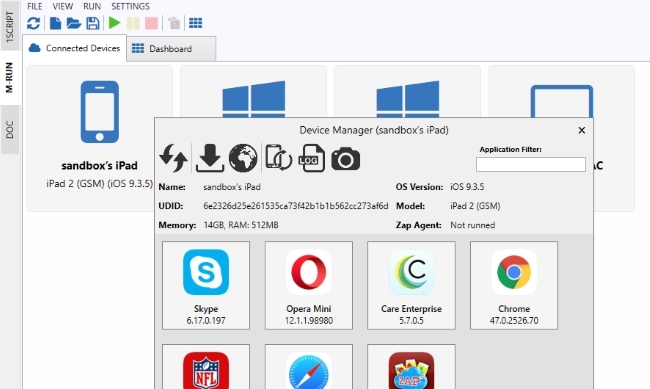Click the UDID value text
The image size is (650, 389).
[296, 206]
